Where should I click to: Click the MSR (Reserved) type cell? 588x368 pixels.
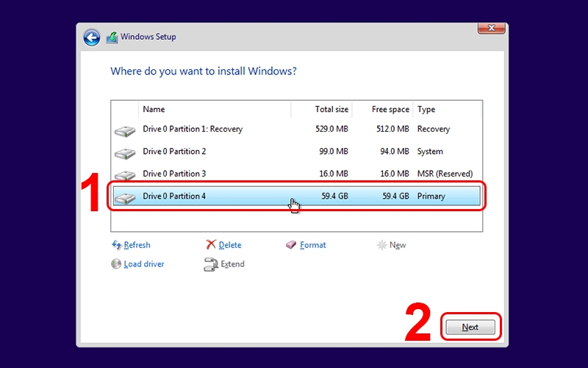[445, 174]
